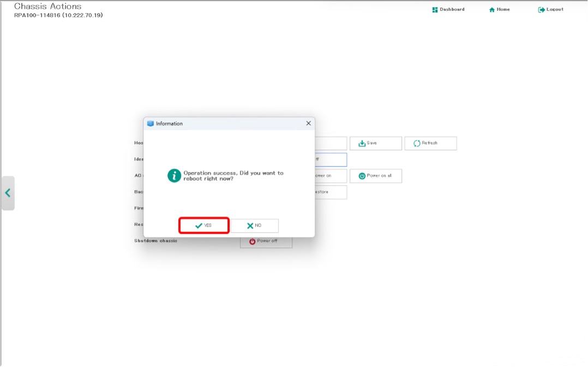Screen dimensions: 588x367
Task: Click the X icon on NO button
Action: (x=250, y=226)
